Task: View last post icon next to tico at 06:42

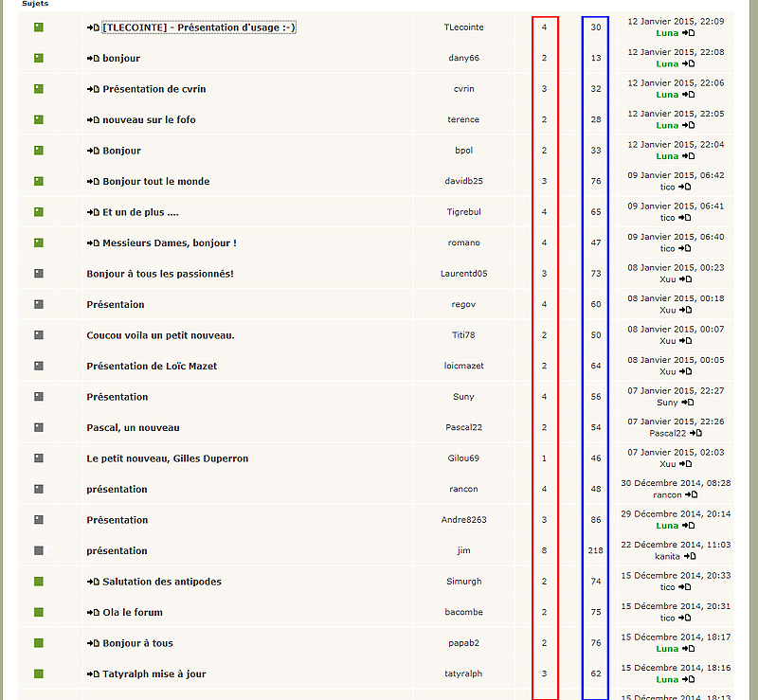Action: 684,188
